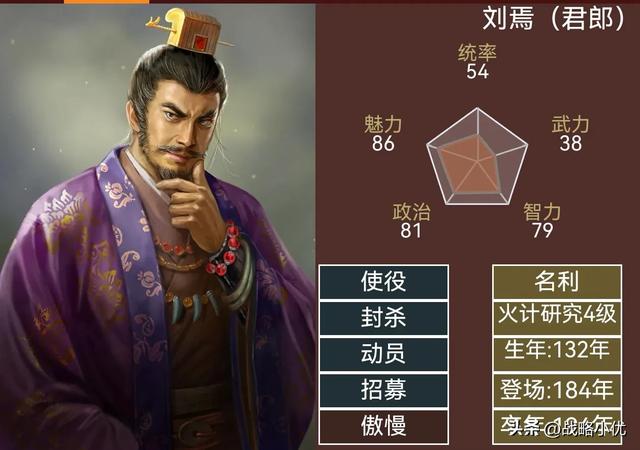Click the 魅力 86 stat label
The width and height of the screenshot is (640, 450).
click(383, 134)
